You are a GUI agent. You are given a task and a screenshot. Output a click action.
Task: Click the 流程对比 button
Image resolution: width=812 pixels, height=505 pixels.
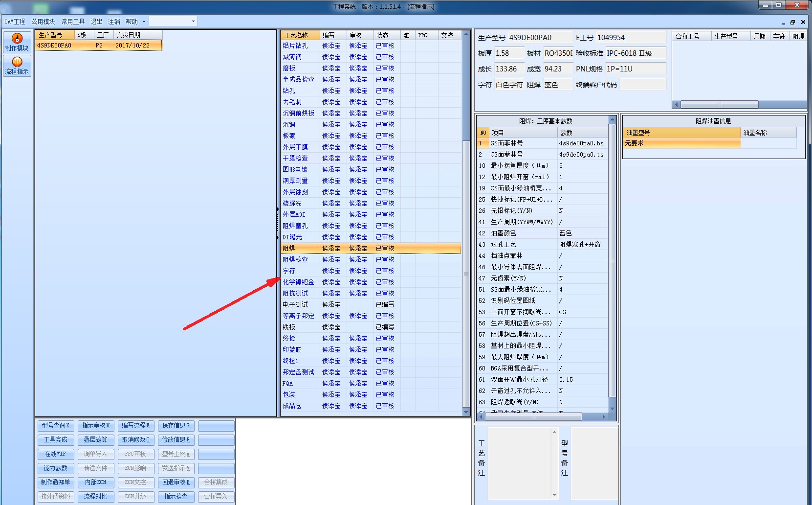tap(96, 497)
